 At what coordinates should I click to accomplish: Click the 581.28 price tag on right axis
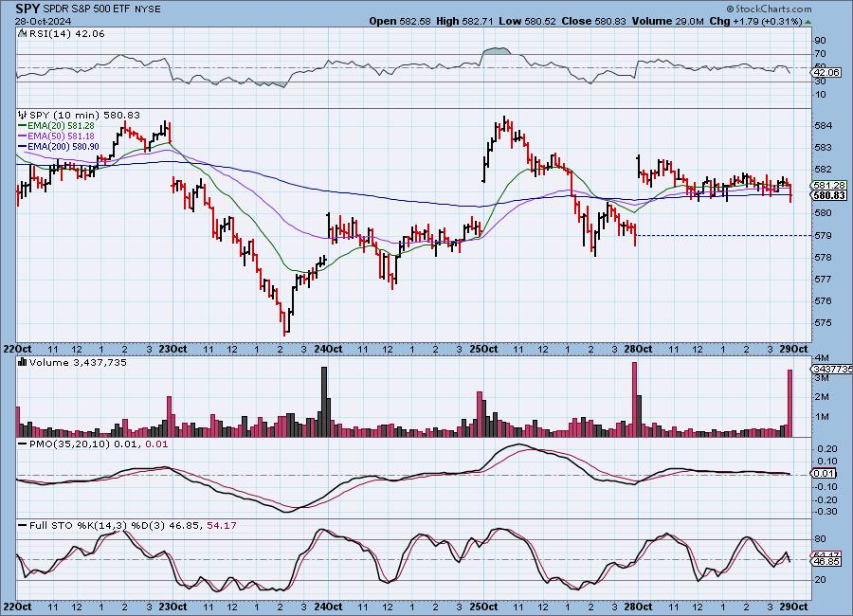click(x=830, y=186)
